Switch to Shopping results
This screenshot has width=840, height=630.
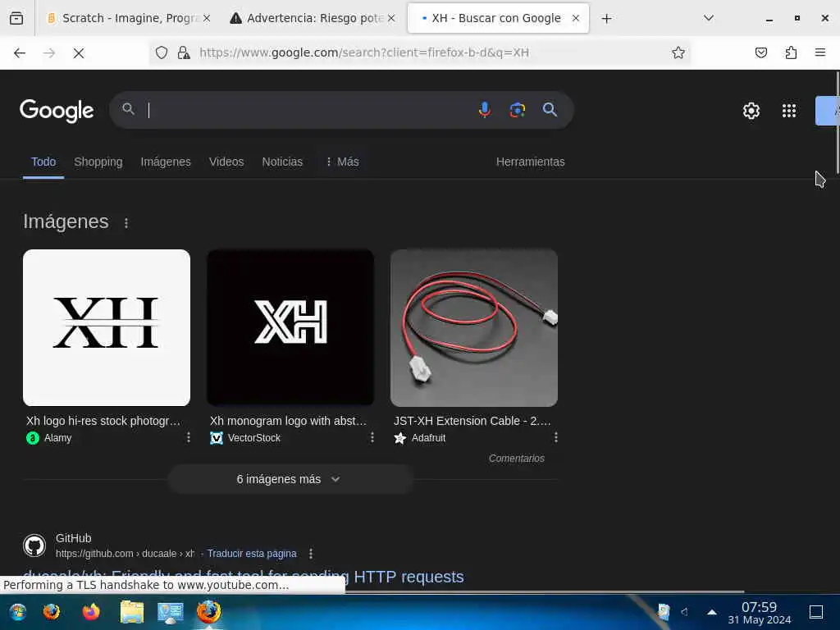[x=98, y=162]
